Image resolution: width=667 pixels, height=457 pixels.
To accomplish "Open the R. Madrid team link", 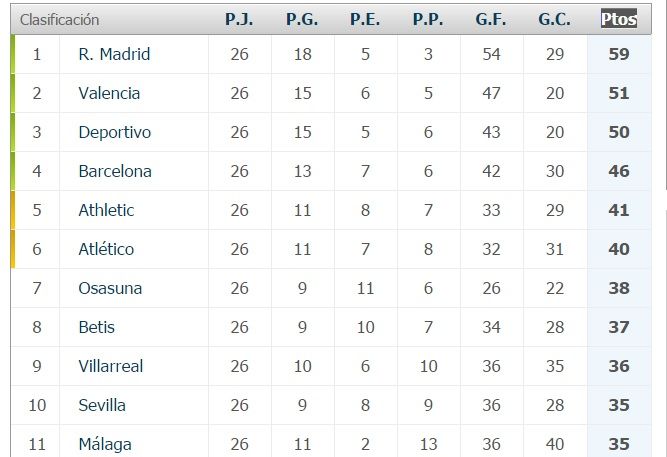I will coord(114,54).
